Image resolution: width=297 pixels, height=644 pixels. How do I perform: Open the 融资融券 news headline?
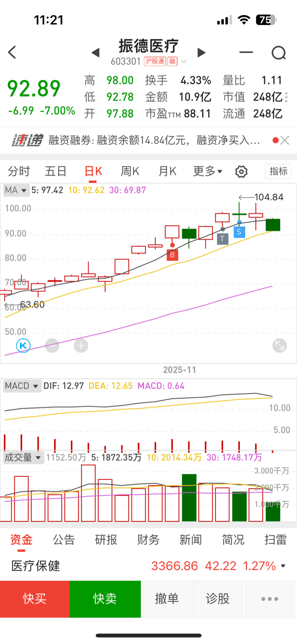(154, 140)
